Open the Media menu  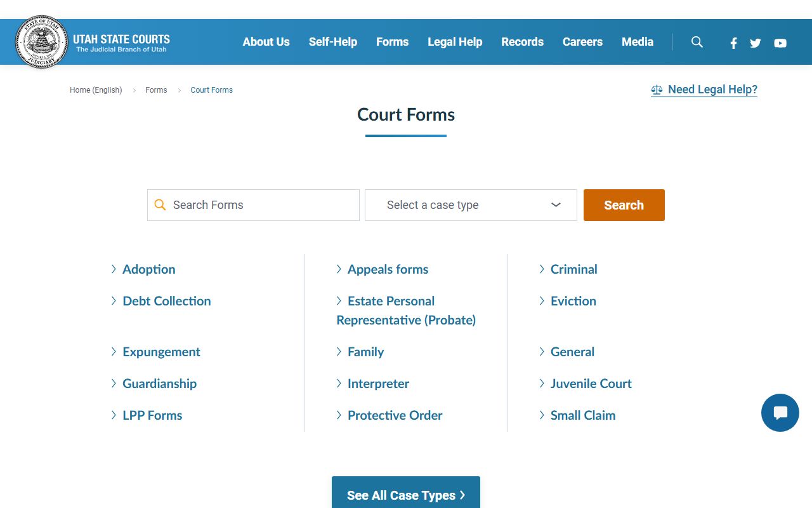[638, 42]
